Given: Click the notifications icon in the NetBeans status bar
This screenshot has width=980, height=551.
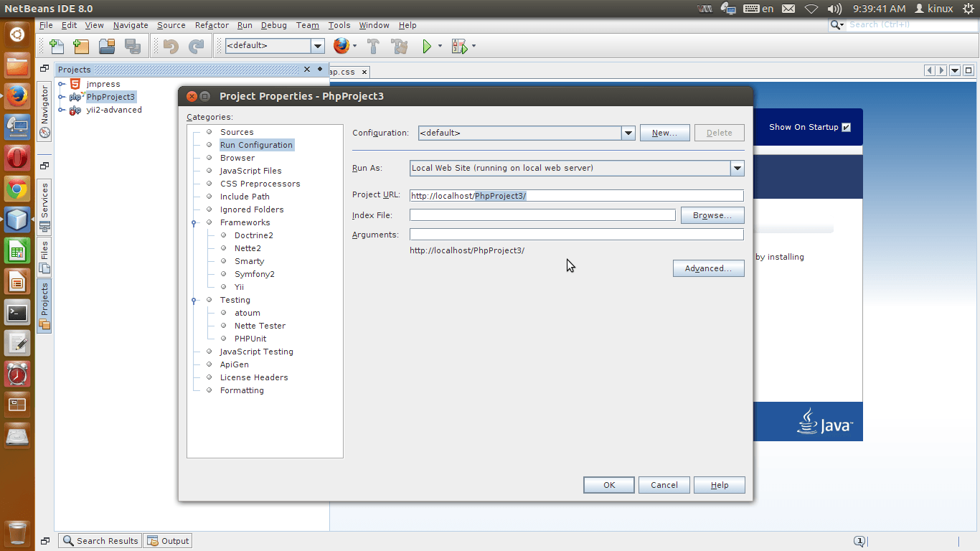Looking at the screenshot, I should pyautogui.click(x=859, y=541).
